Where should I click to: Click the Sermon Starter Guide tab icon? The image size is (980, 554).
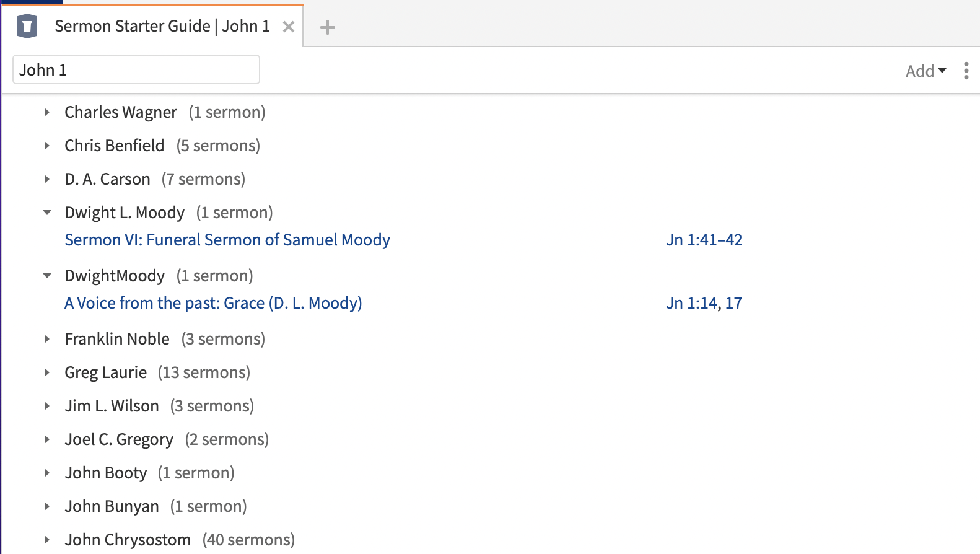click(x=27, y=27)
